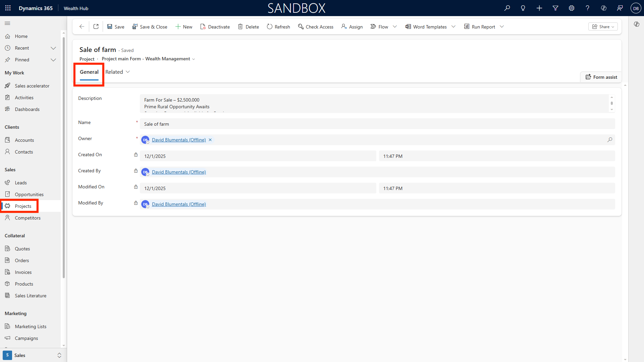Click the Refresh icon in command bar
Screen dimensions: 644x362
tap(270, 26)
